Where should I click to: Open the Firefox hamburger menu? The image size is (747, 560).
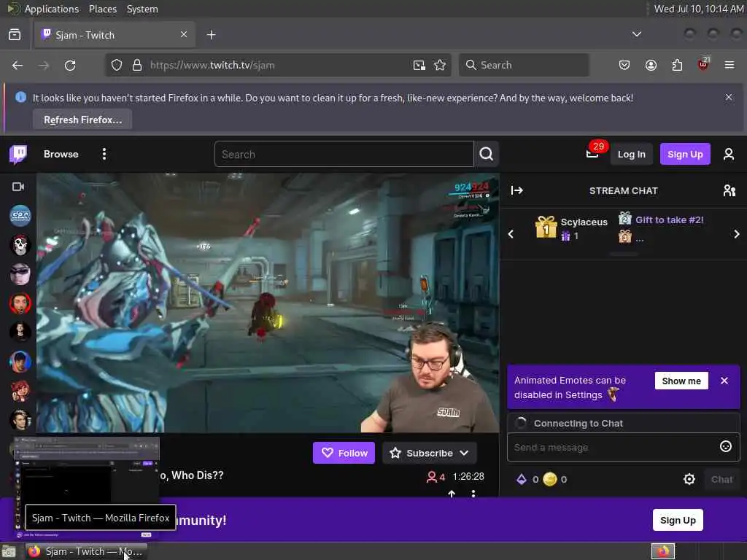pos(729,65)
